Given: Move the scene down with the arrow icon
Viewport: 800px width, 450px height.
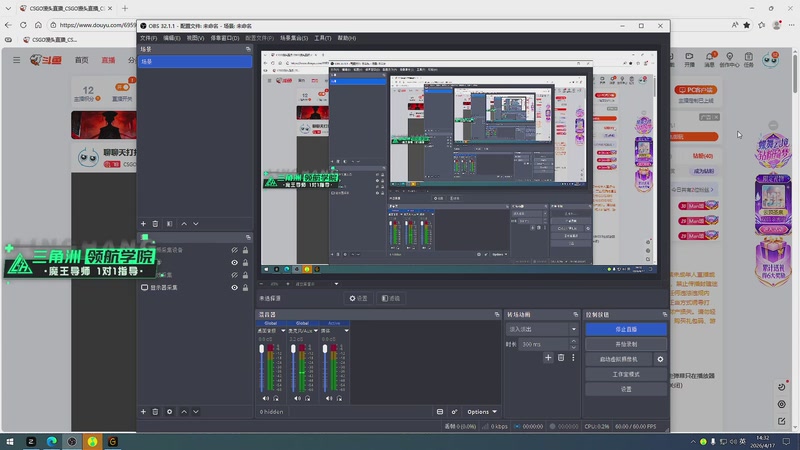Looking at the screenshot, I should pyautogui.click(x=196, y=223).
